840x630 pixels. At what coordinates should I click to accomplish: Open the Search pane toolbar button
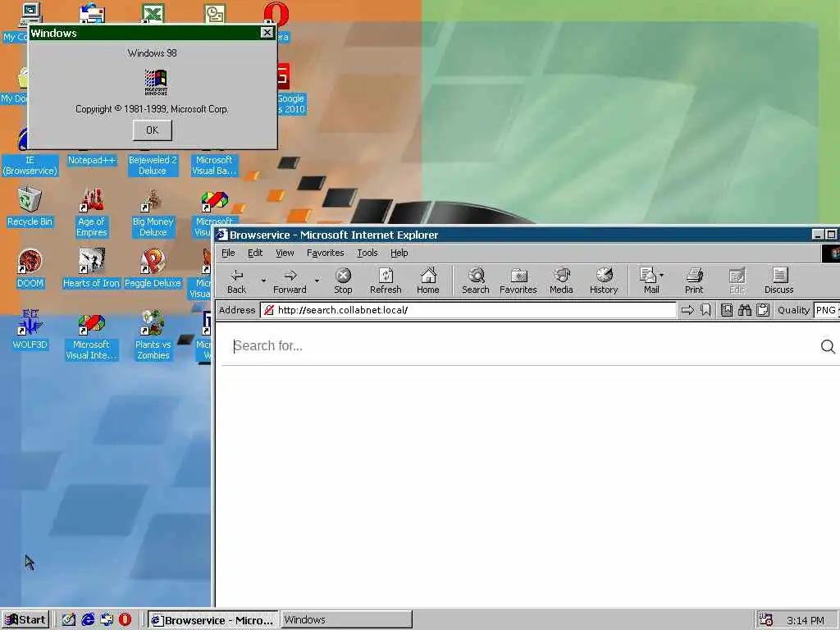click(476, 281)
